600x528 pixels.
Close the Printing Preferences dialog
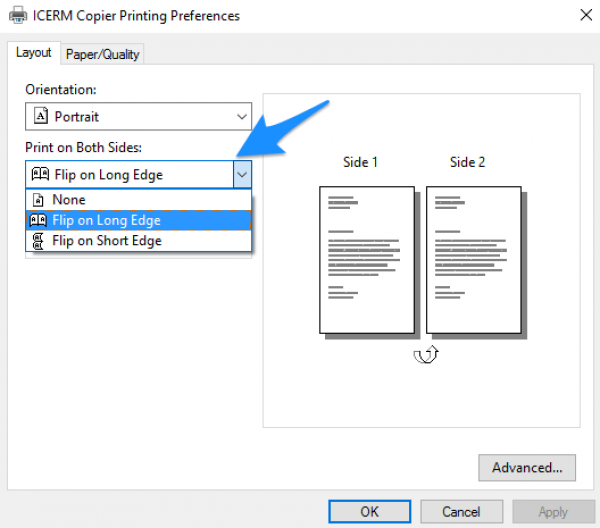coord(586,15)
